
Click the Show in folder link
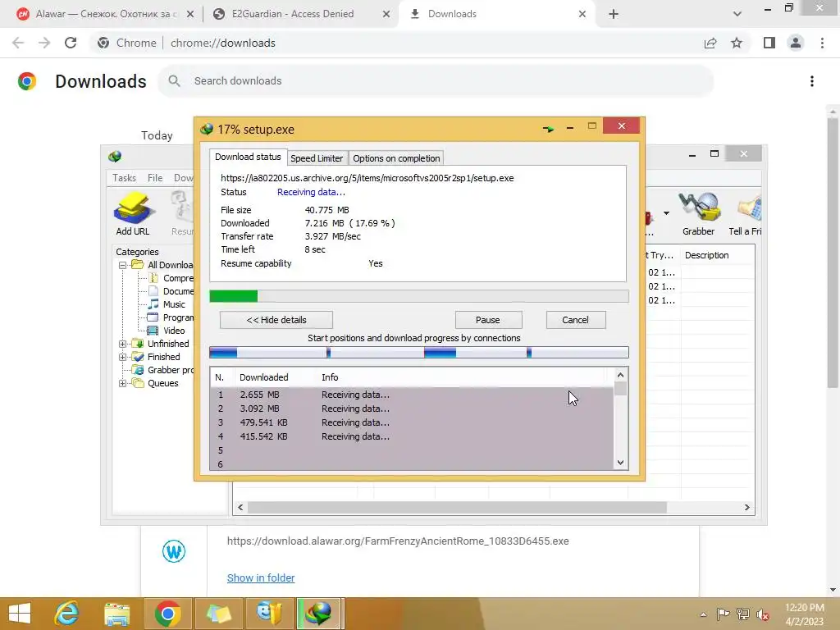[261, 578]
